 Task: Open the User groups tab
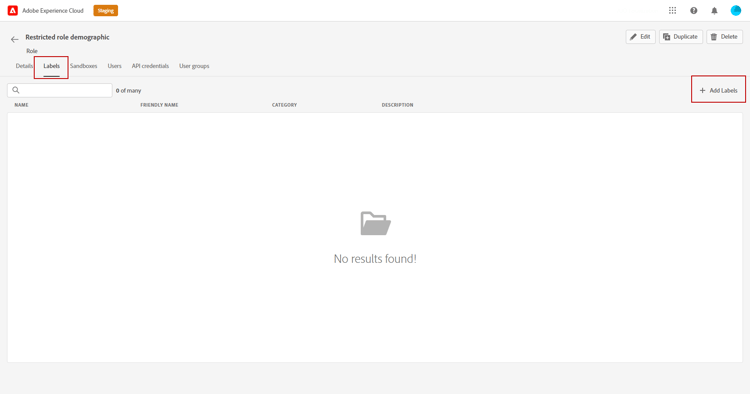click(x=194, y=66)
